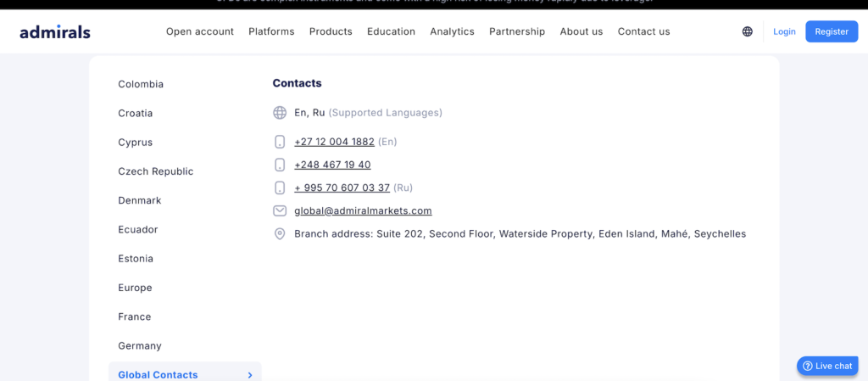Open the Analytics dropdown menu
This screenshot has width=868, height=381.
point(452,31)
